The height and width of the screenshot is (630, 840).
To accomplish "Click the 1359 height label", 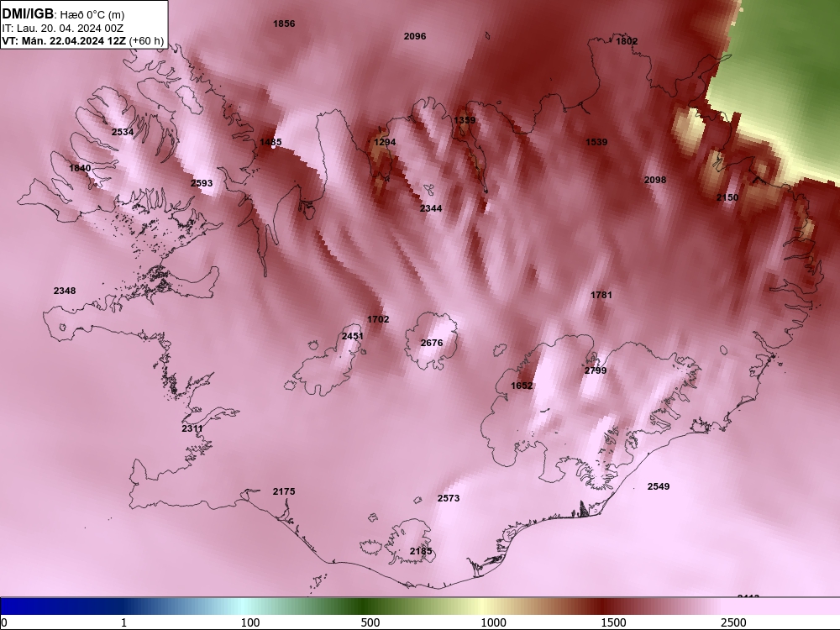I will (465, 120).
